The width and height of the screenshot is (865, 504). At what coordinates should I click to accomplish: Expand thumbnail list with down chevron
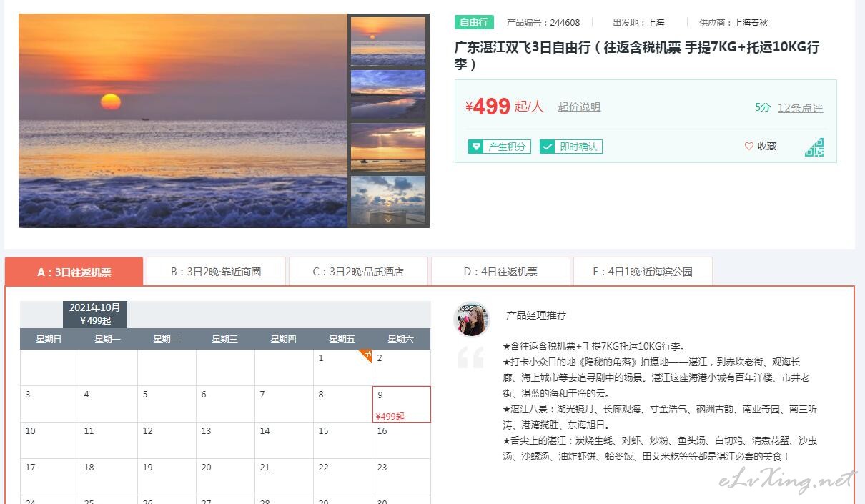coord(388,220)
